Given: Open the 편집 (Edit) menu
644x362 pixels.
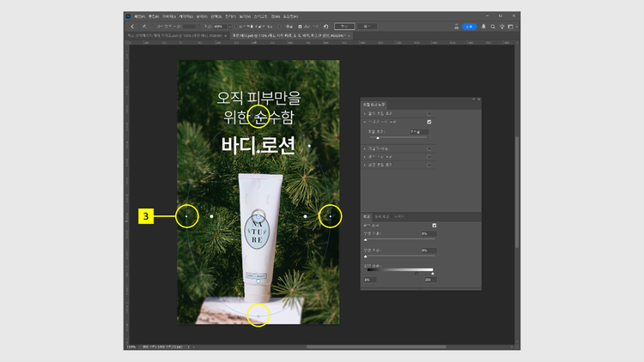Looking at the screenshot, I should coord(154,17).
